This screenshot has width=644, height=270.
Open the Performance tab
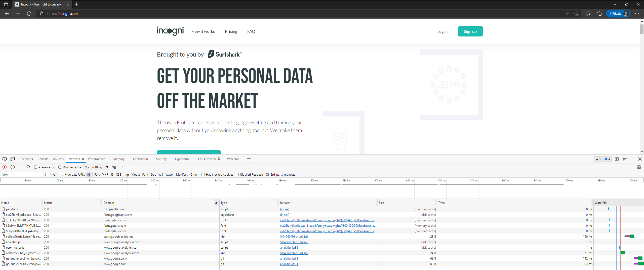pos(97,159)
